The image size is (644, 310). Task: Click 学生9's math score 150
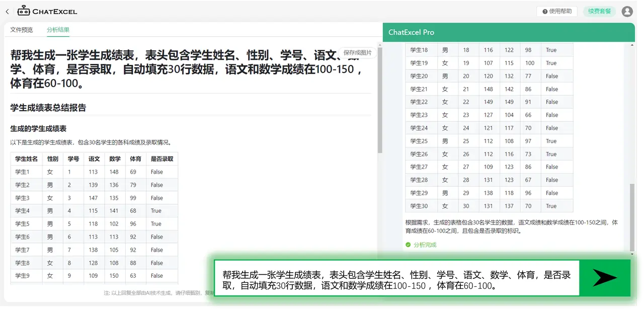tap(114, 276)
